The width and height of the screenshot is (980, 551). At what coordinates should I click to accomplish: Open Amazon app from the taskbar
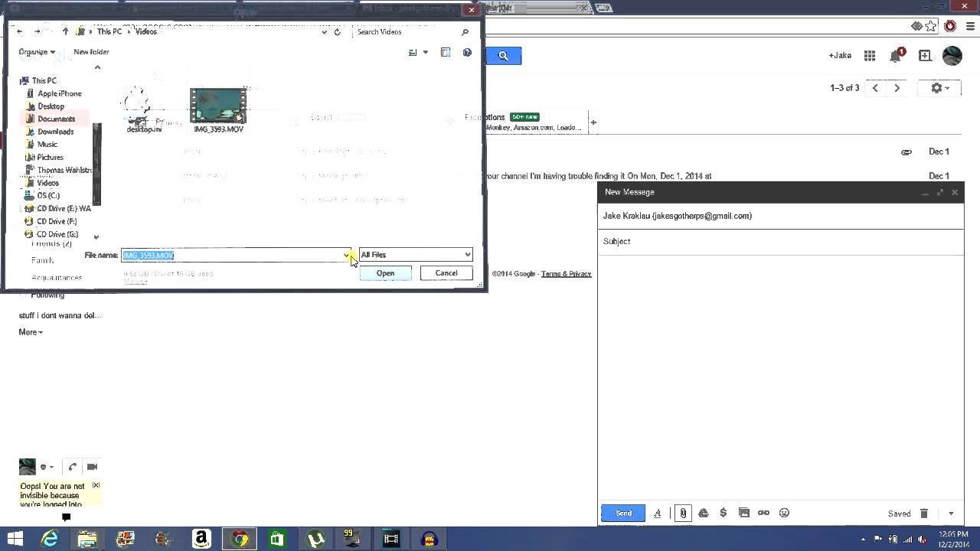click(x=201, y=539)
